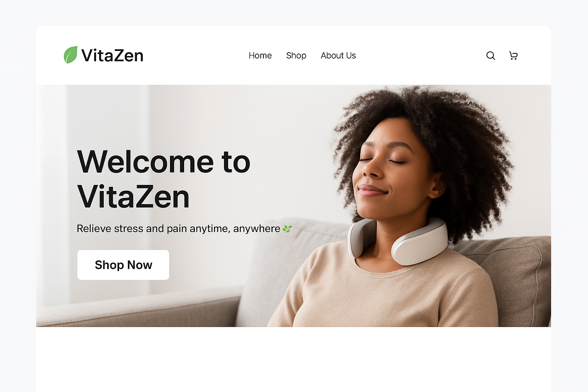
Task: Click the small sprout emoji after the tagline
Action: tap(287, 229)
